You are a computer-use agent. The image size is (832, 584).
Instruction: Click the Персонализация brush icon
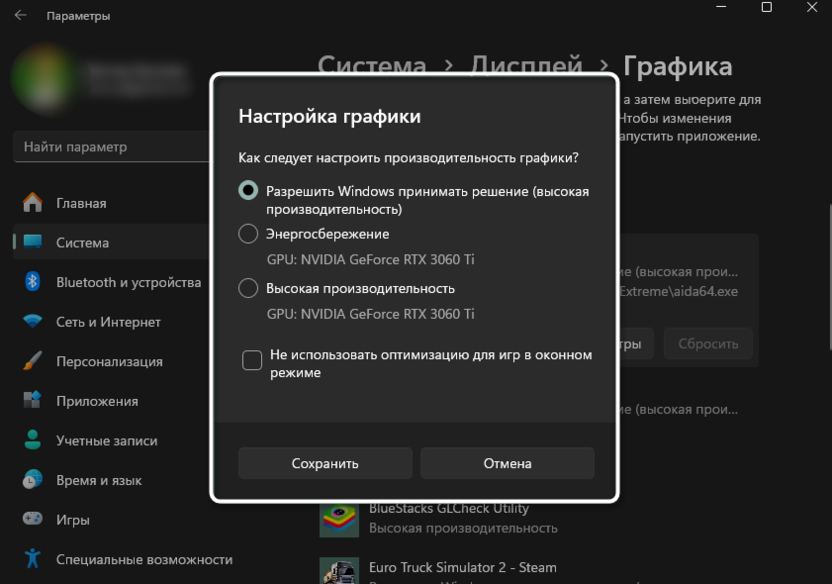tap(32, 361)
